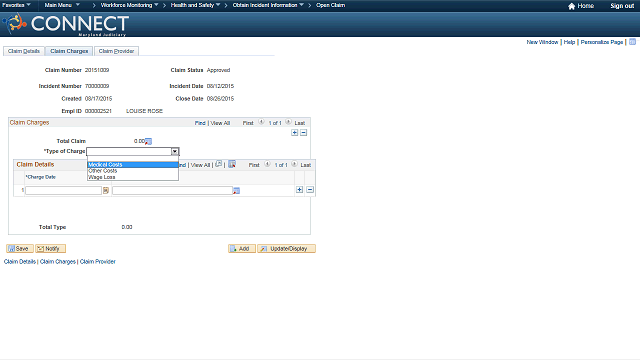Click View All in Claim Charges header
Screen dimensions: 640x360
[220, 123]
